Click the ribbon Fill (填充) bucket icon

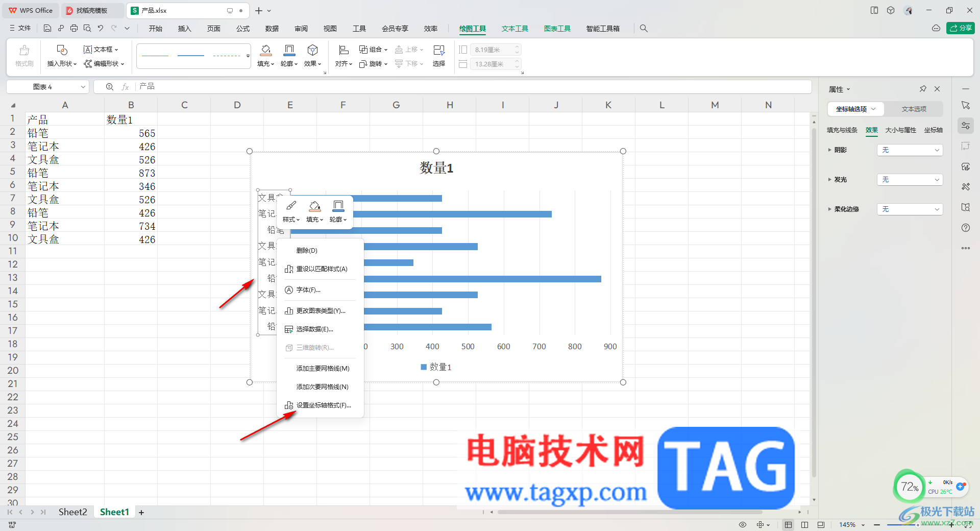[x=265, y=50]
